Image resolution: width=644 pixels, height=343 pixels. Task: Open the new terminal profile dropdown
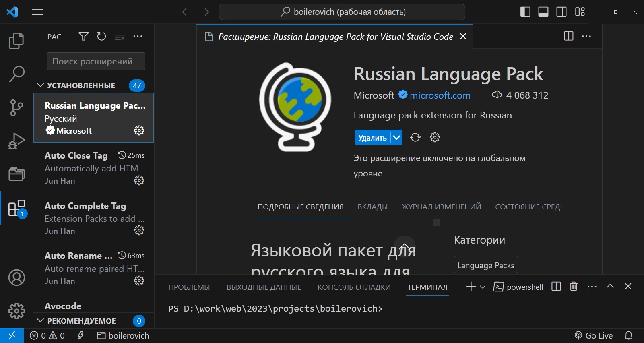[483, 287]
